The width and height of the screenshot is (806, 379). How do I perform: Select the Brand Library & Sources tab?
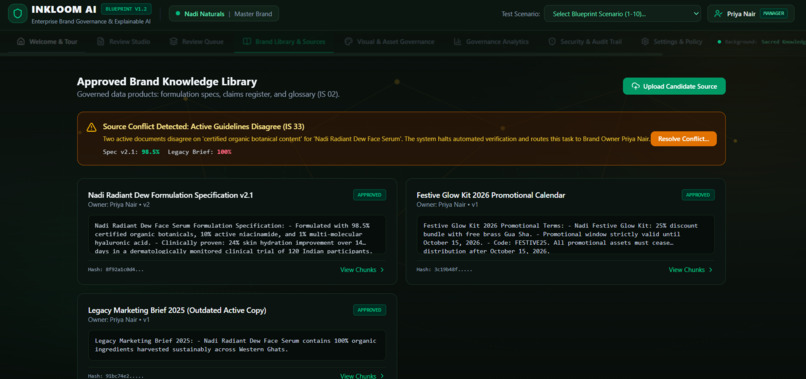tap(284, 42)
